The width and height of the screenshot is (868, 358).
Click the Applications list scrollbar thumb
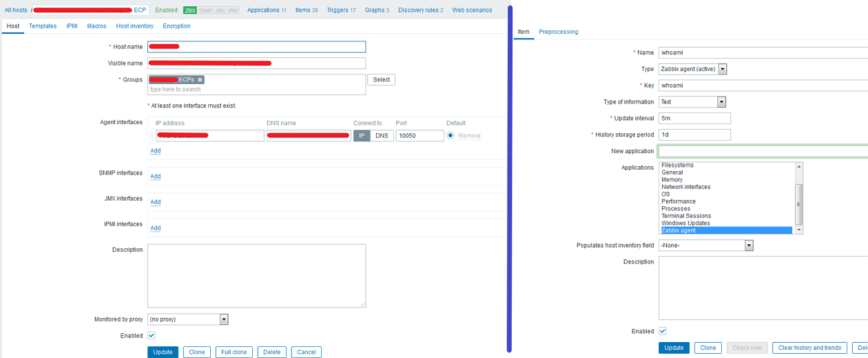point(799,204)
